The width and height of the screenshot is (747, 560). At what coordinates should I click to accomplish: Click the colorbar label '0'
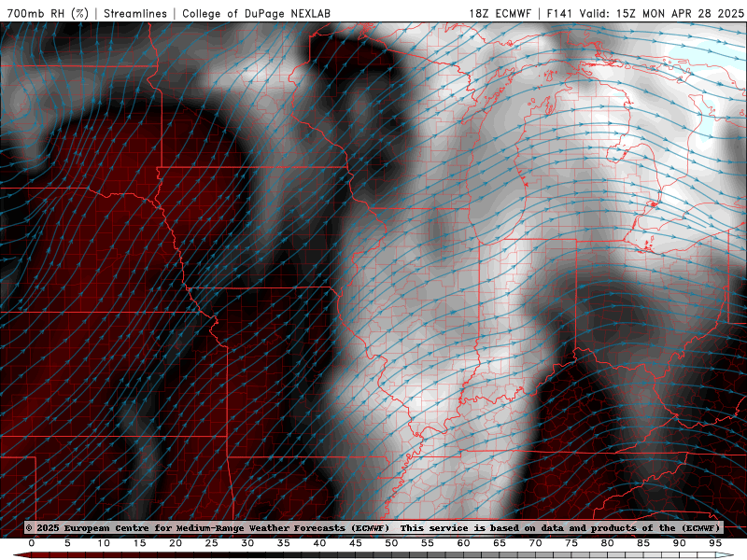[32, 543]
